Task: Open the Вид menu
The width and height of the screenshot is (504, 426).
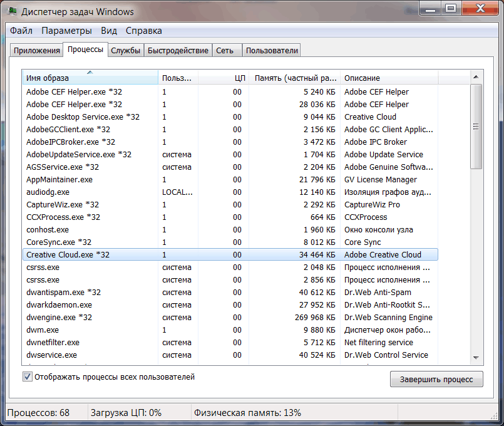Action: [109, 31]
